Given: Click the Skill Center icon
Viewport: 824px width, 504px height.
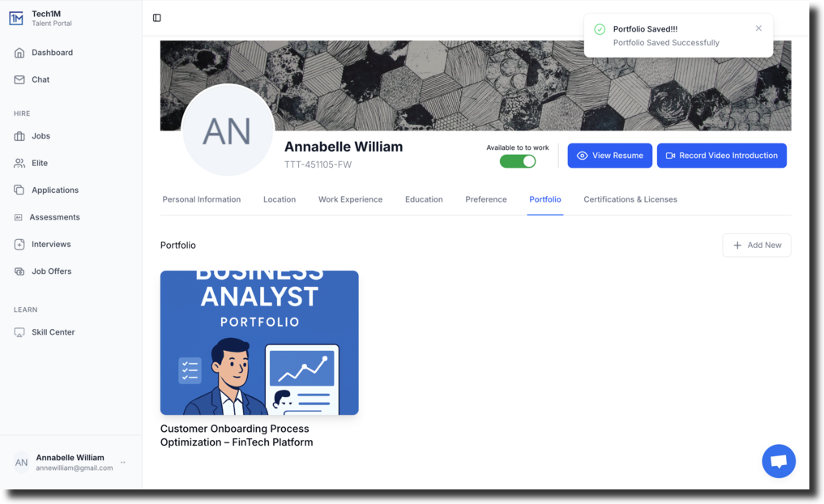Looking at the screenshot, I should tap(19, 333).
